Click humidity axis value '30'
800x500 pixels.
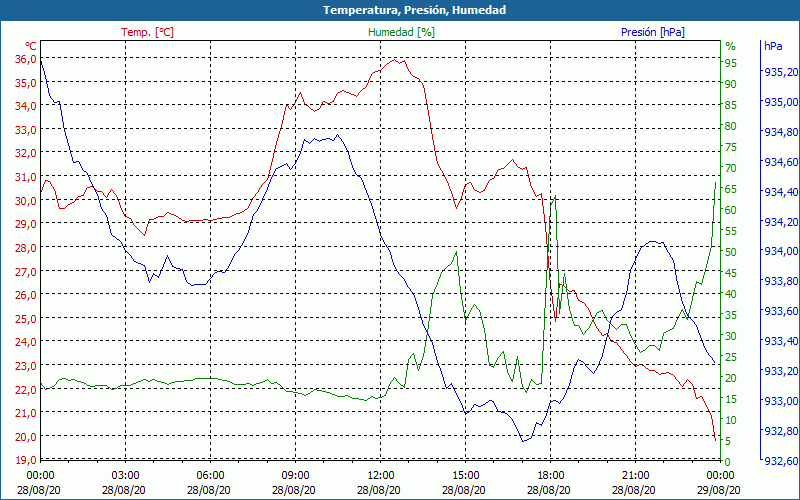click(x=731, y=336)
